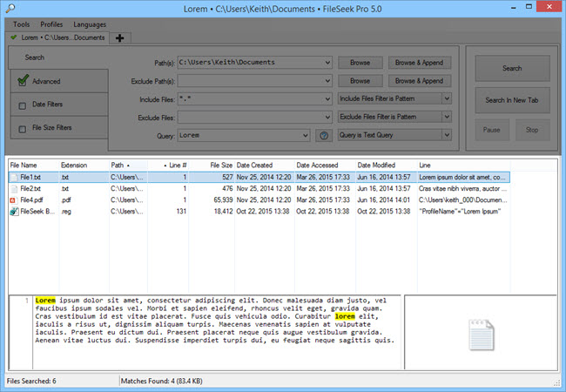Screen dimensions: 566x392
Task: Sort by the Extension column header
Action: coord(84,166)
